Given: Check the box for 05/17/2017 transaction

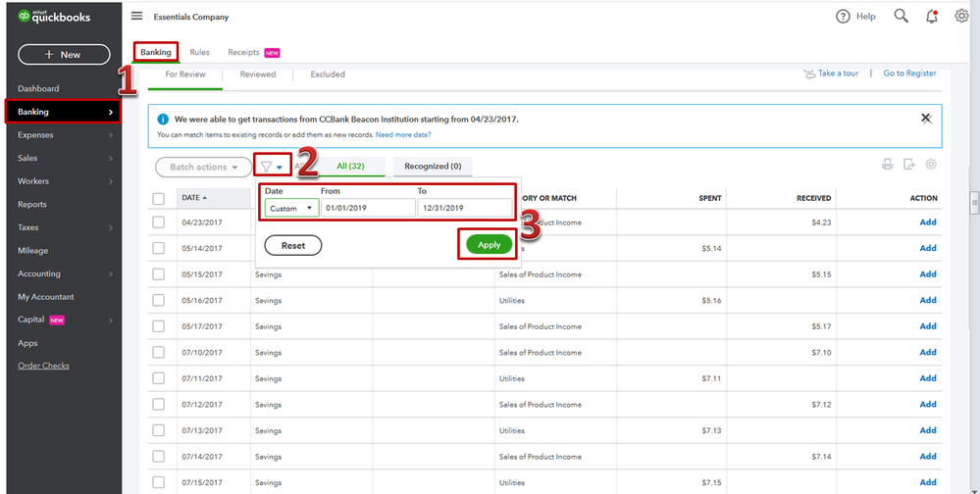Looking at the screenshot, I should (159, 326).
